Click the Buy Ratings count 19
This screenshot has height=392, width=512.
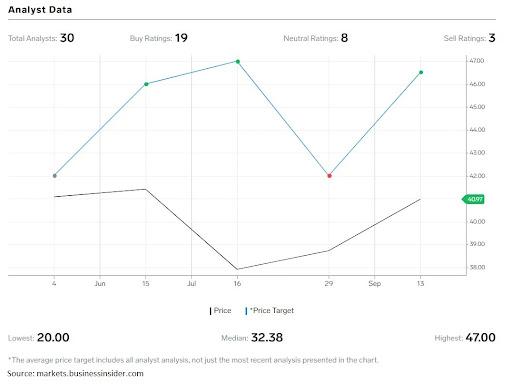(181, 38)
